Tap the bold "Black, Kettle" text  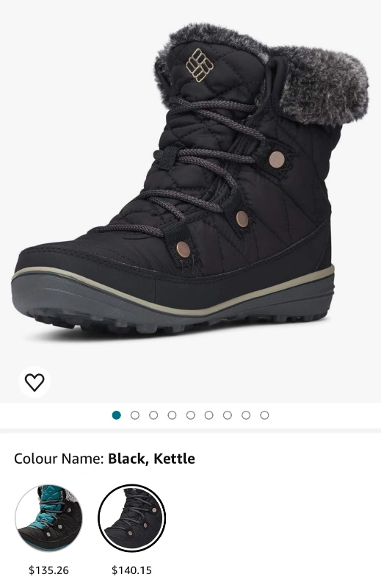pyautogui.click(x=151, y=459)
